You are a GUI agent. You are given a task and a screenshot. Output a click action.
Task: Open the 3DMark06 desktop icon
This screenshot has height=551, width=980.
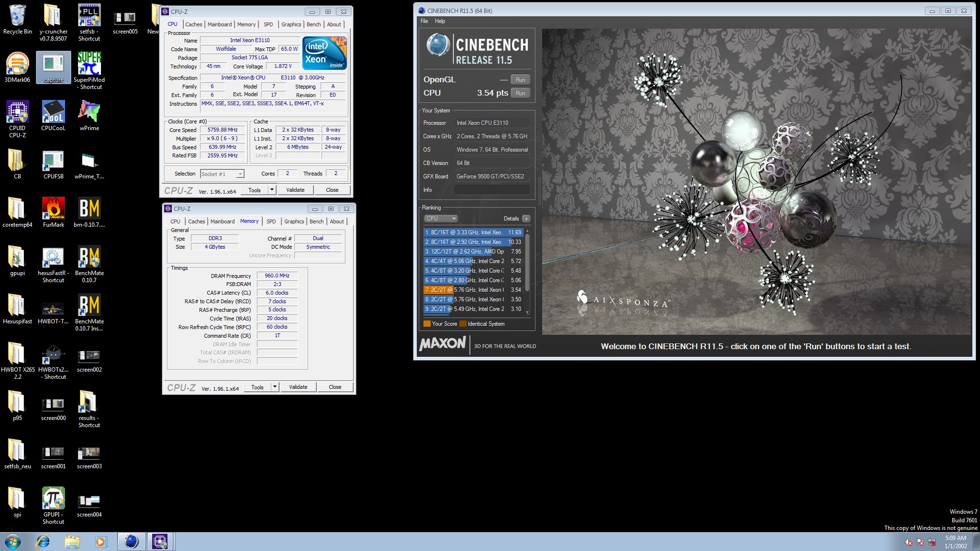tap(17, 68)
